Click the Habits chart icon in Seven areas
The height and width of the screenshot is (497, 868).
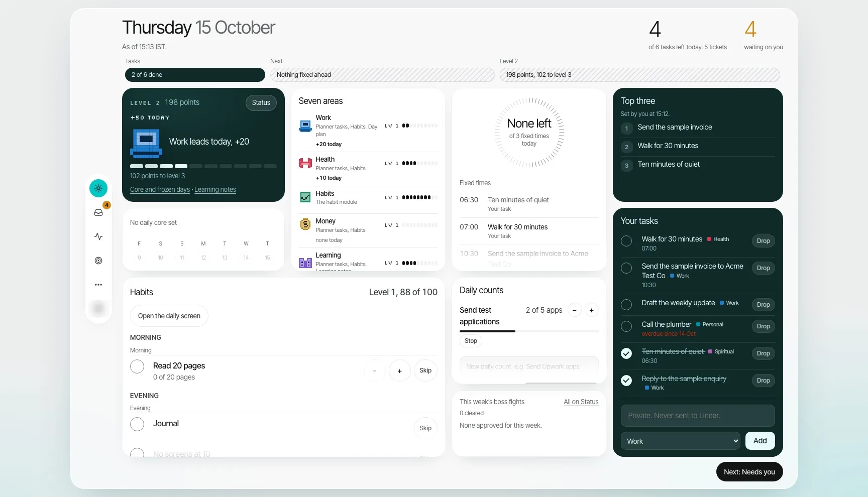point(305,197)
